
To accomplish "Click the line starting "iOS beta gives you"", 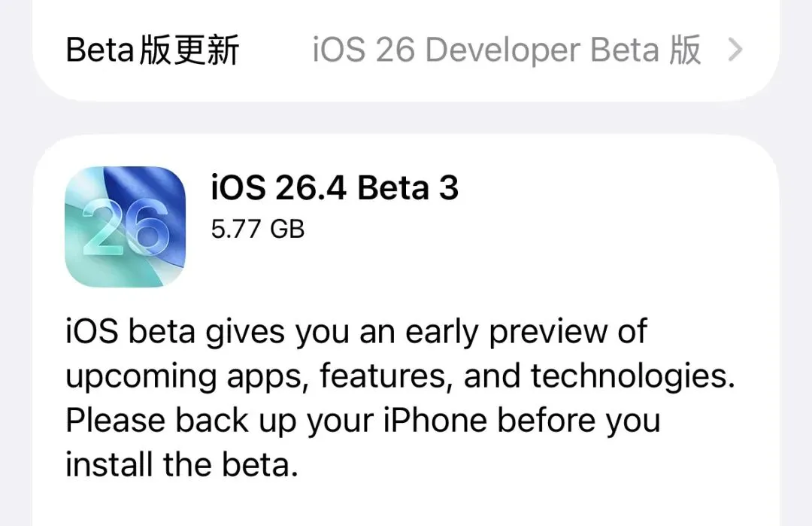I will [x=356, y=332].
